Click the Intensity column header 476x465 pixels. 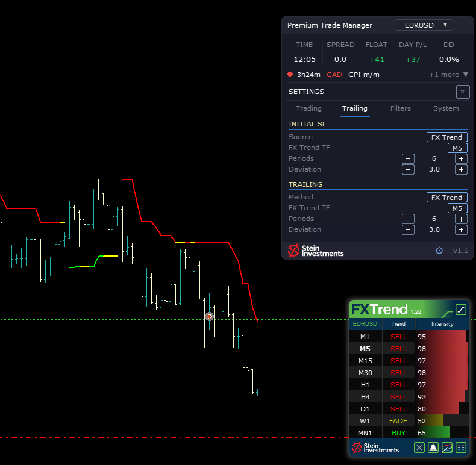442,324
